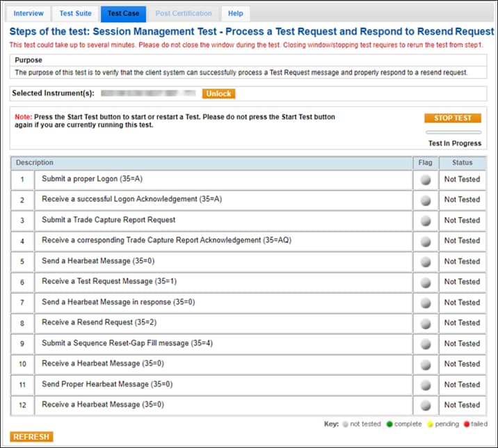Click the Unlock button next to Selected Instrument
The width and height of the screenshot is (498, 448).
pos(218,94)
